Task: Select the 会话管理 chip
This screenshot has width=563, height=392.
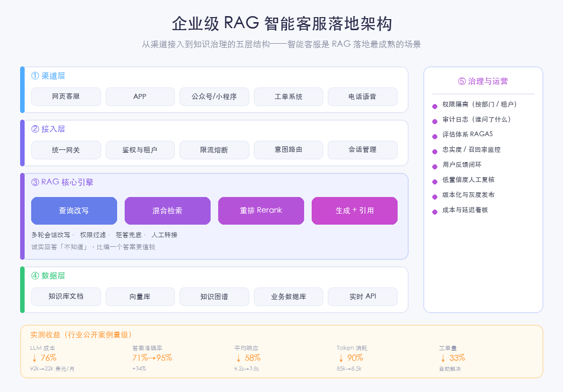Action: pyautogui.click(x=362, y=150)
